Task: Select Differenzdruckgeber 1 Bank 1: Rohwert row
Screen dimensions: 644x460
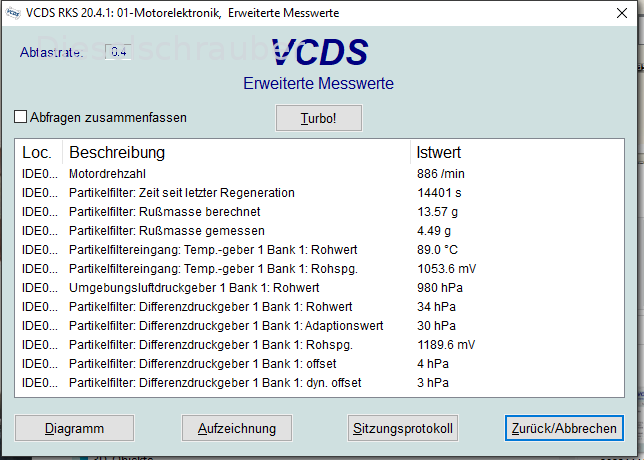Action: coord(320,307)
